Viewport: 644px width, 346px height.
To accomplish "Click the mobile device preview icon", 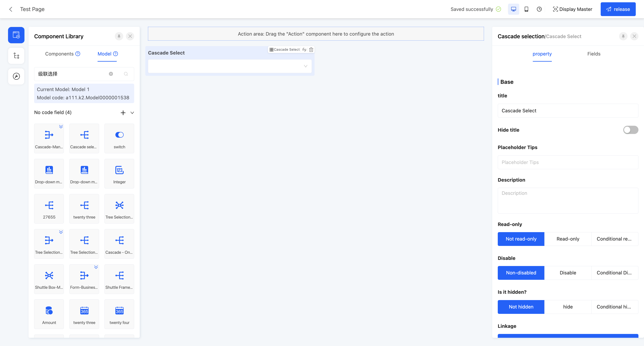I will [526, 9].
